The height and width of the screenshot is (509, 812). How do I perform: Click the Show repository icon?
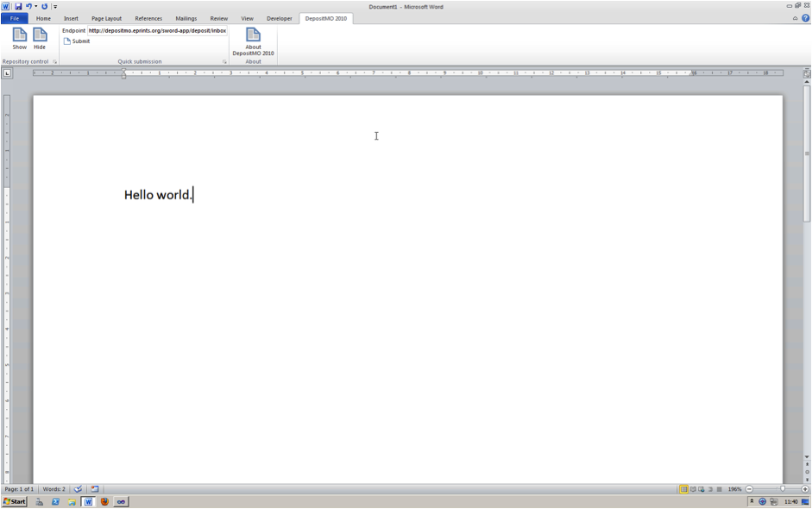(x=19, y=38)
